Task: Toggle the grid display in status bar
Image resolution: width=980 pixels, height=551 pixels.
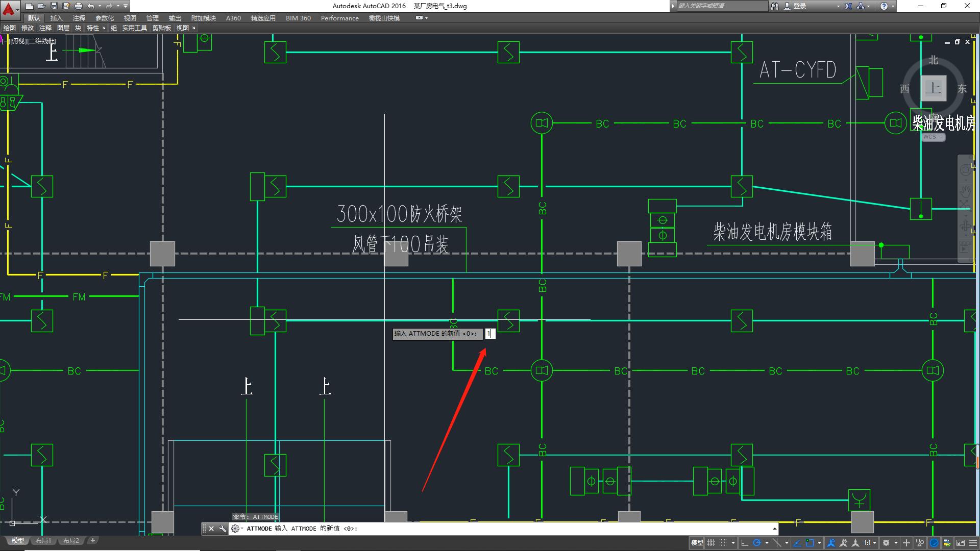Action: coord(710,543)
